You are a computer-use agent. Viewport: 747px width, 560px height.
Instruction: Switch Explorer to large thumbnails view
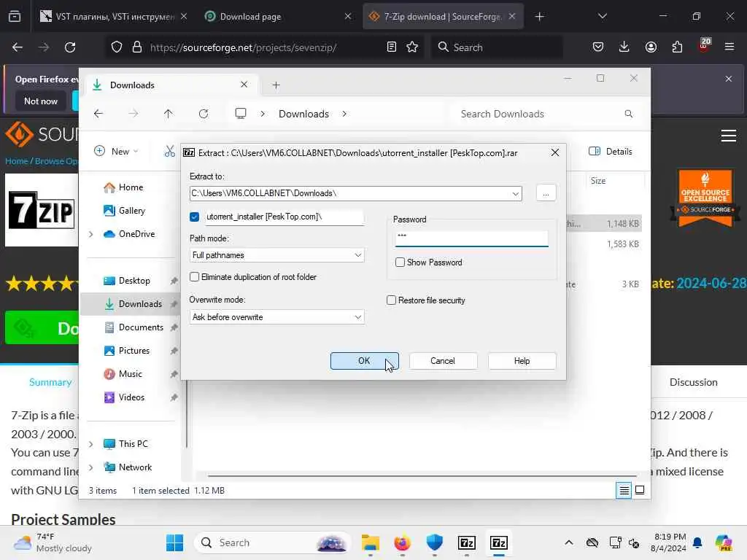[x=640, y=490]
